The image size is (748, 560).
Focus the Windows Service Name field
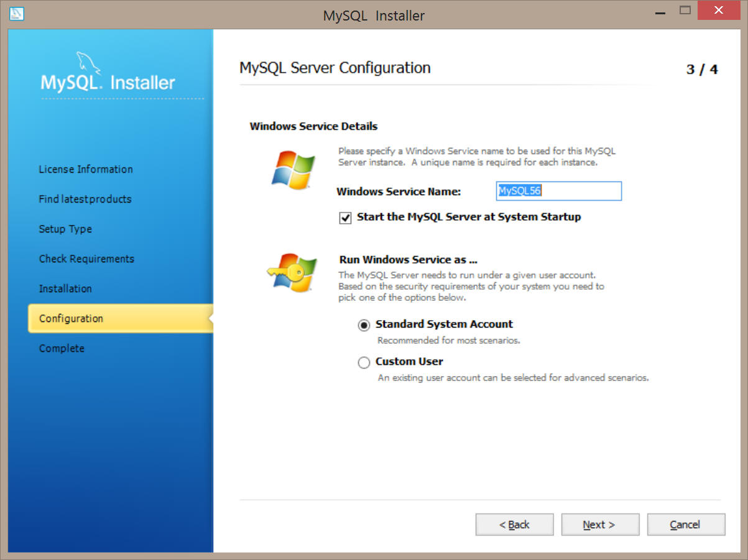click(559, 191)
